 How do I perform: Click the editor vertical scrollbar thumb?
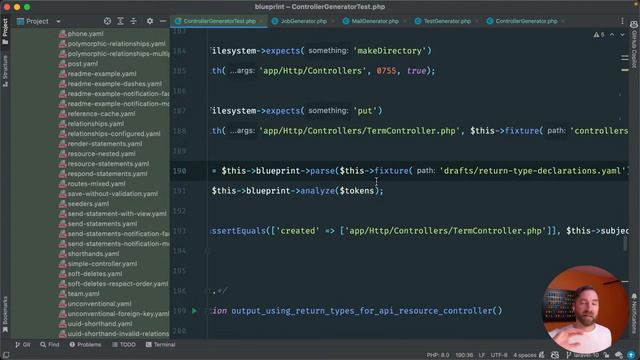[x=624, y=244]
